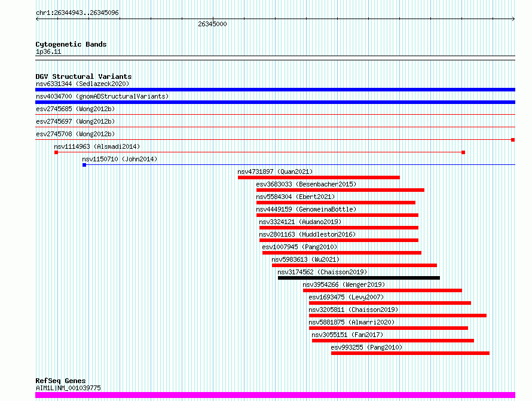Click esv2745685 (Wong2012b) label
This screenshot has height=401, width=532.
pyautogui.click(x=75, y=109)
